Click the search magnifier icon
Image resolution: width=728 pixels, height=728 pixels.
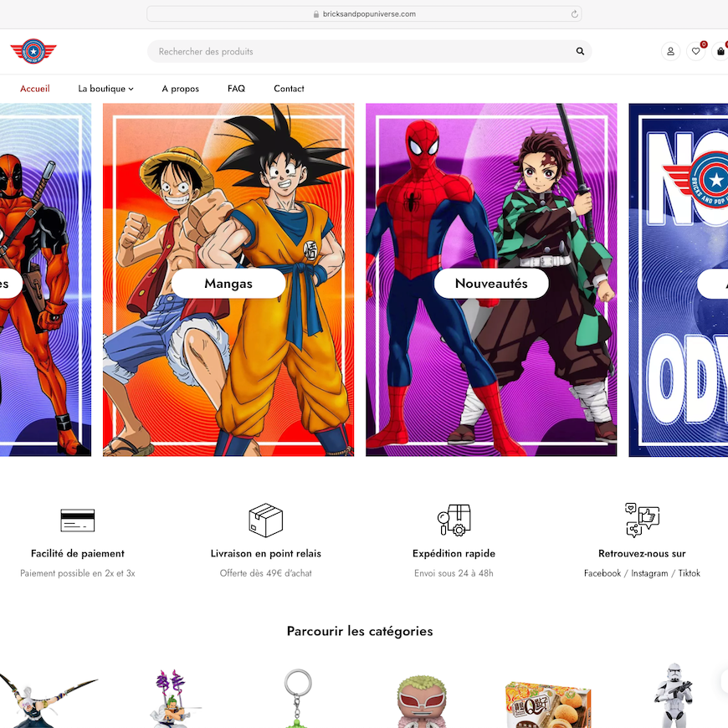580,51
